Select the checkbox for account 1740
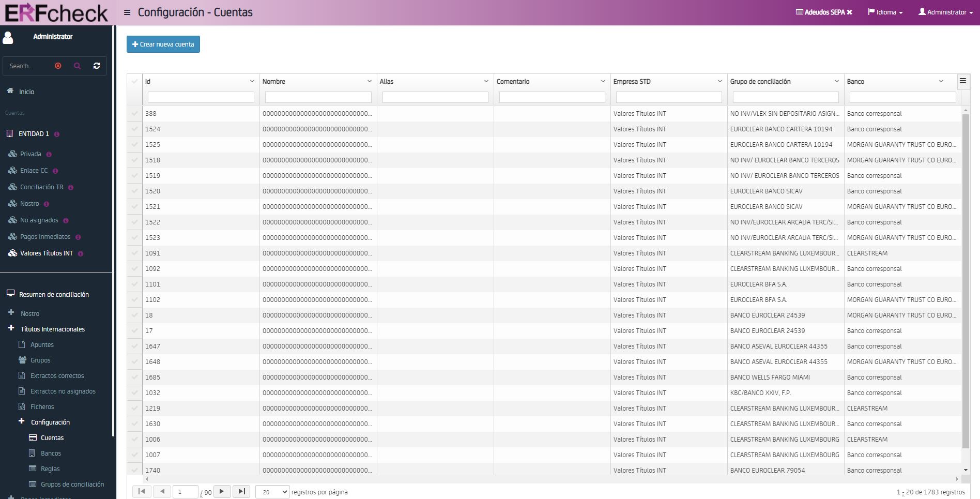 (134, 470)
